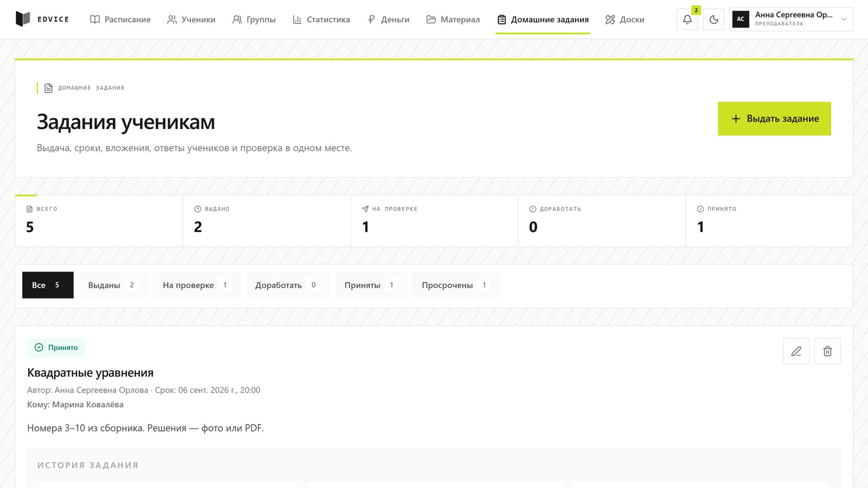
Task: Open the Группы page
Action: (x=254, y=20)
